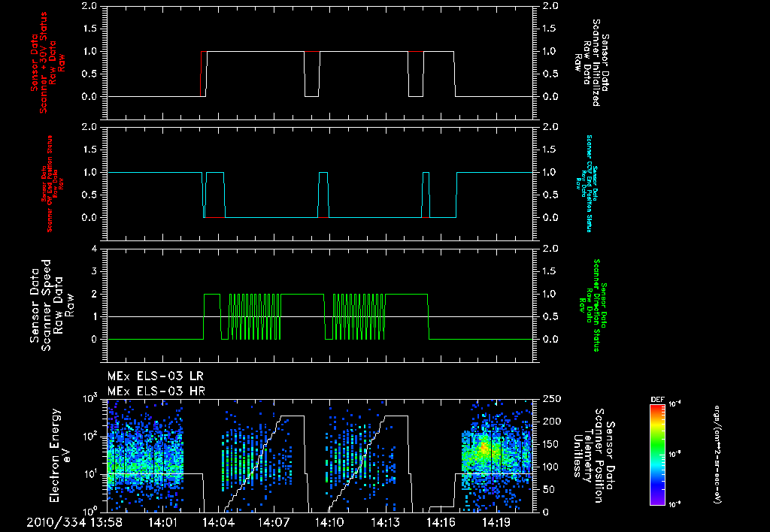
Task: Select the "MEx ELS-03 LR" plot title
Action: [x=155, y=376]
